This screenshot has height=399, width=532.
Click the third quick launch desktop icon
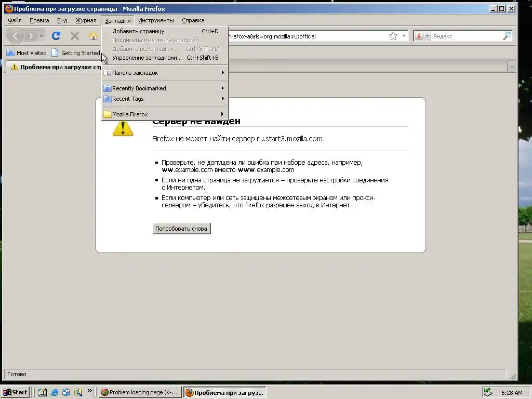click(66, 393)
